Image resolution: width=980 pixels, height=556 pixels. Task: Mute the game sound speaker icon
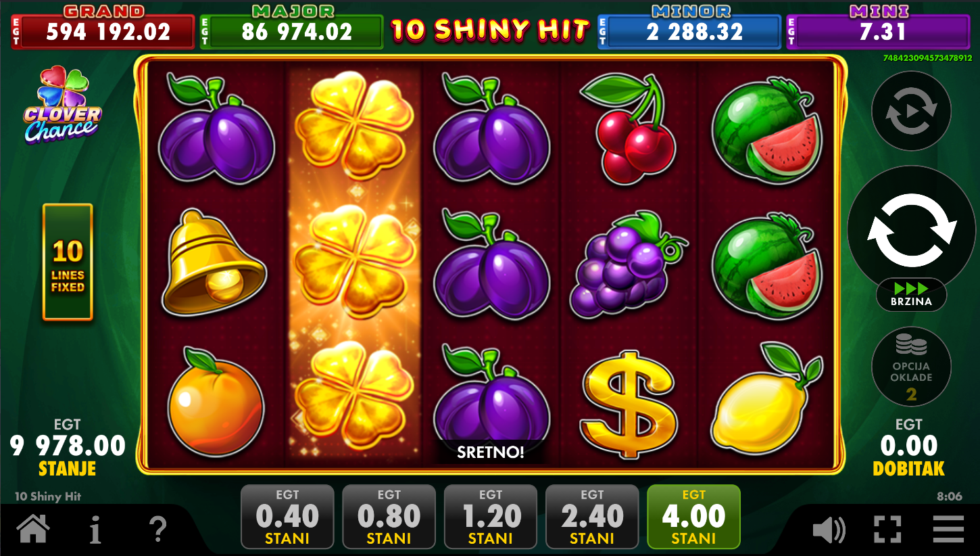coord(829,530)
